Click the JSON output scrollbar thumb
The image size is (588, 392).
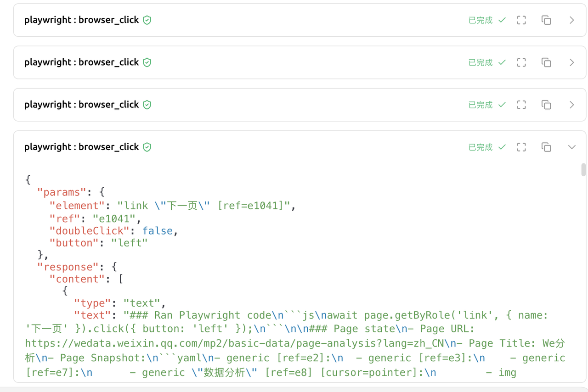pyautogui.click(x=583, y=169)
